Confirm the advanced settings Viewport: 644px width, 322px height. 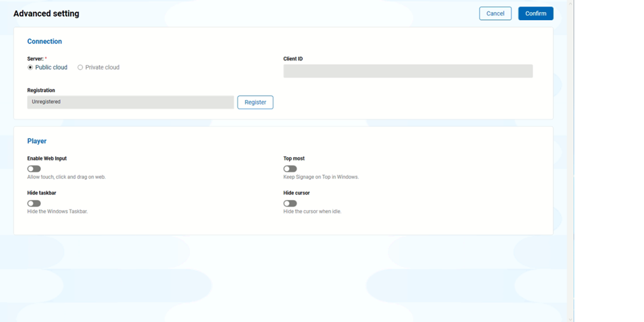tap(535, 13)
